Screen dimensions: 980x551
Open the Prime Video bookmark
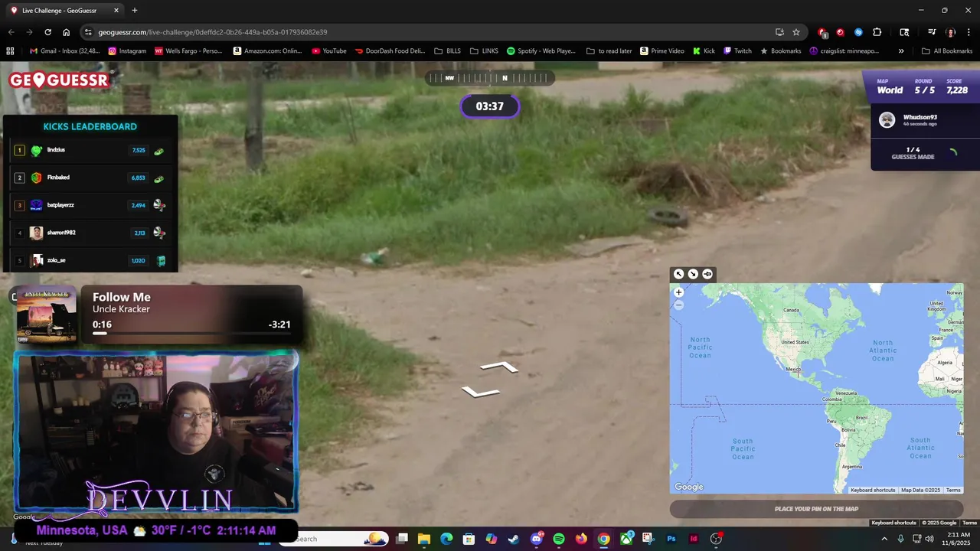click(662, 51)
